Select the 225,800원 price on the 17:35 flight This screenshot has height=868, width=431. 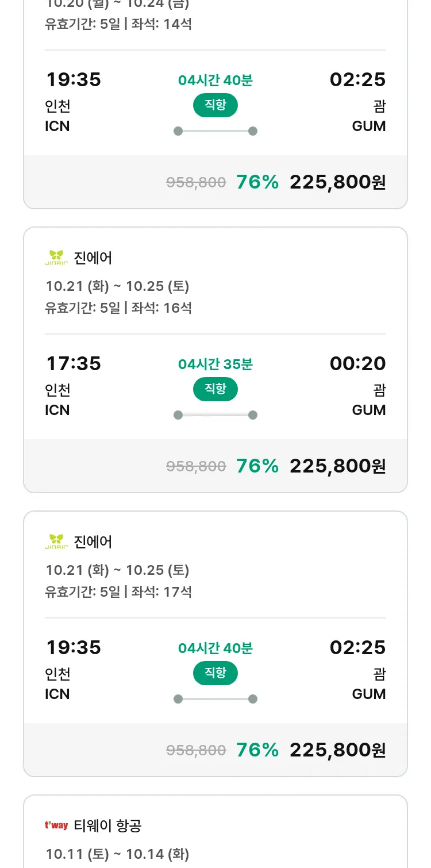pos(337,466)
